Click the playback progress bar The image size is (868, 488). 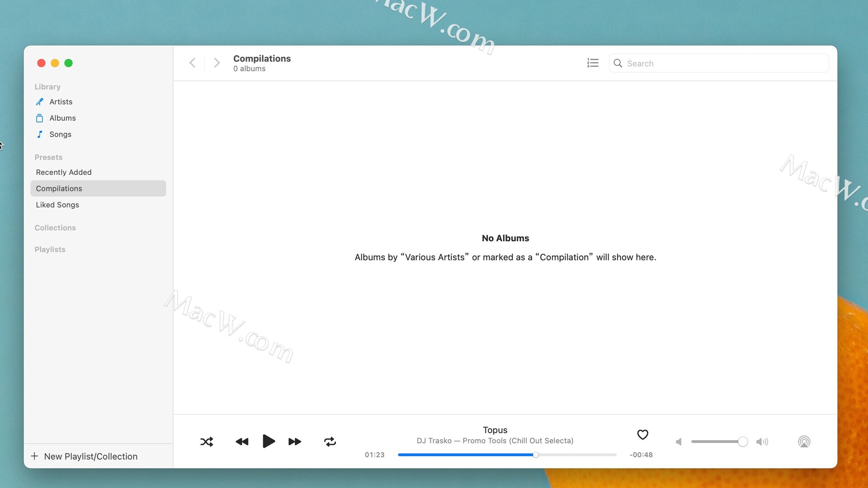507,455
